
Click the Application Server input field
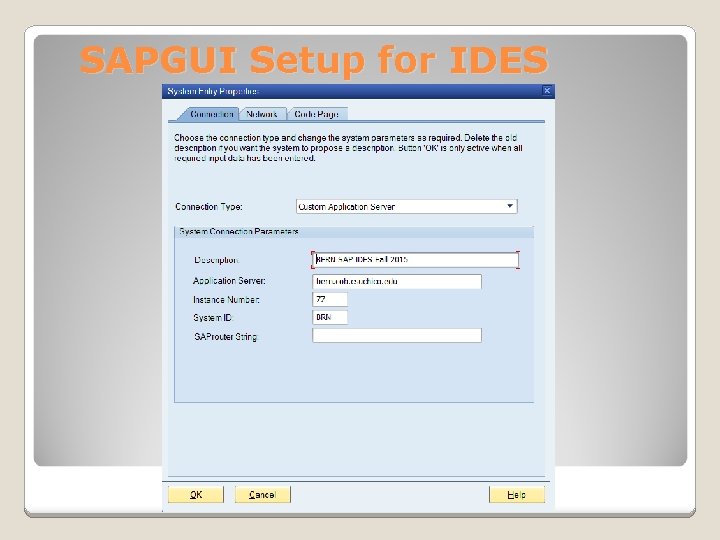coord(397,281)
